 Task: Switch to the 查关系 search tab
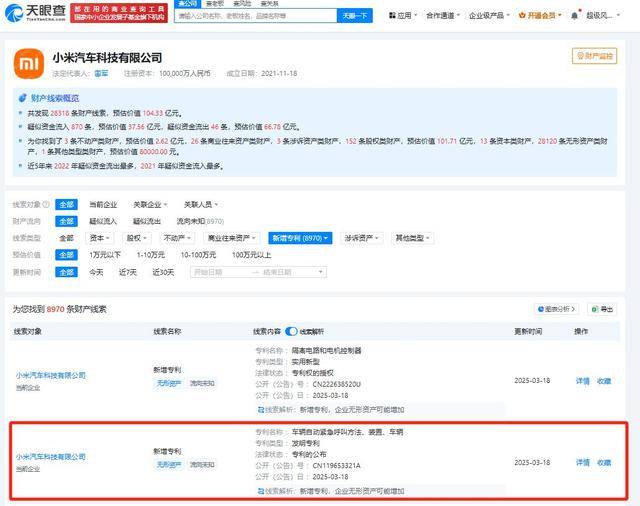pos(269,4)
